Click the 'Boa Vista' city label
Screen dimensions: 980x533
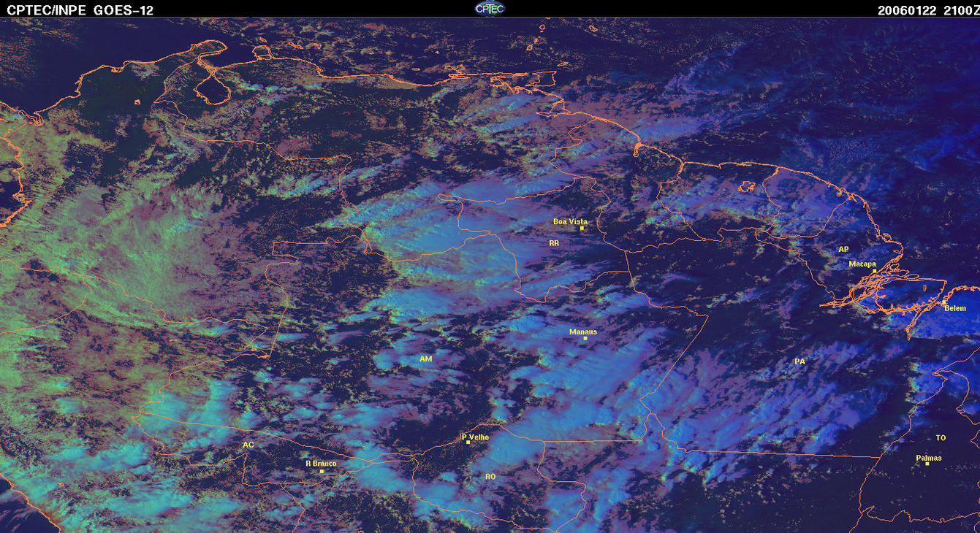(x=570, y=221)
